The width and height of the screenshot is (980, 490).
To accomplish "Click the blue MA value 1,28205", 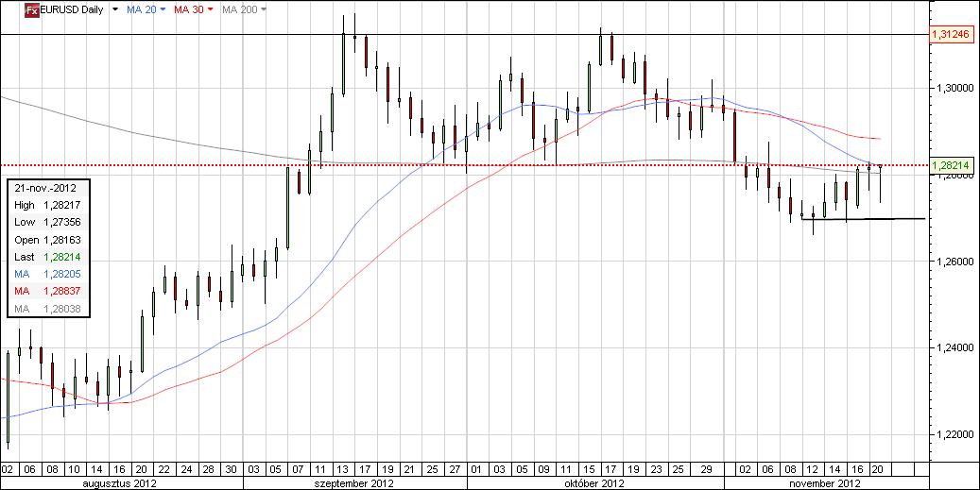I will pyautogui.click(x=61, y=274).
